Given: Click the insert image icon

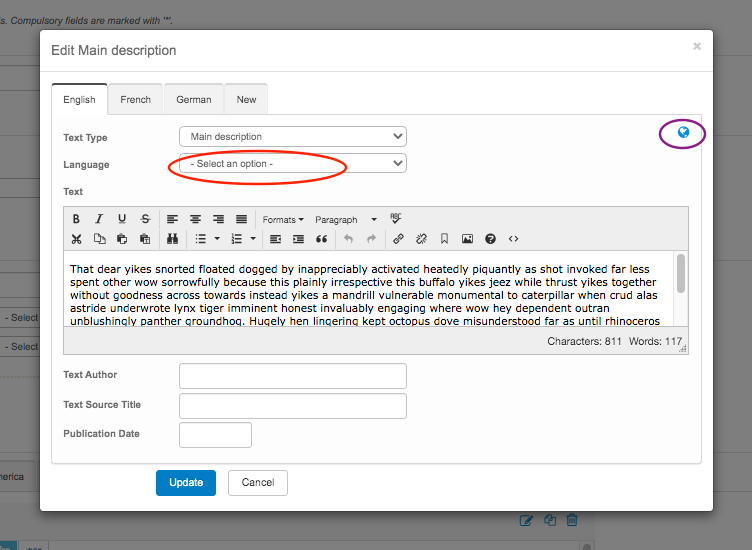Looking at the screenshot, I should 467,239.
